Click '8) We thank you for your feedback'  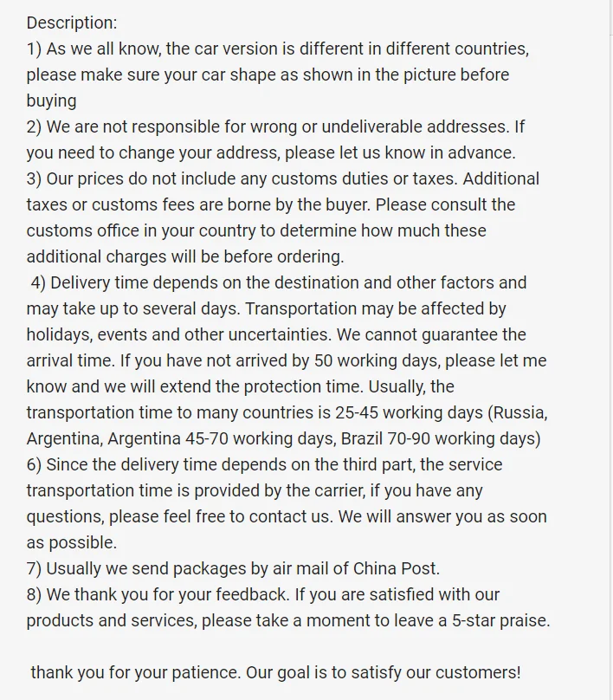[x=158, y=594]
